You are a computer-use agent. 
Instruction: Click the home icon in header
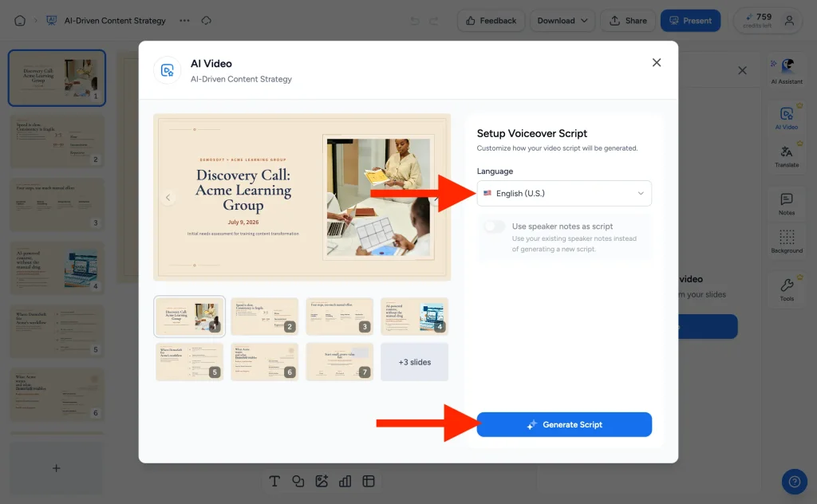20,21
